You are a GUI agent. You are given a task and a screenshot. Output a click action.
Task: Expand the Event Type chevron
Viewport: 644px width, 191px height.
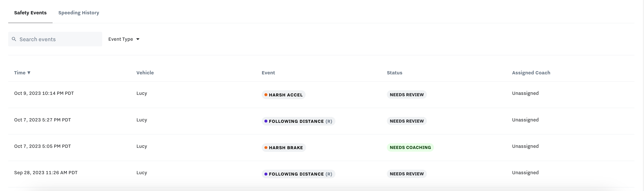[x=138, y=39]
